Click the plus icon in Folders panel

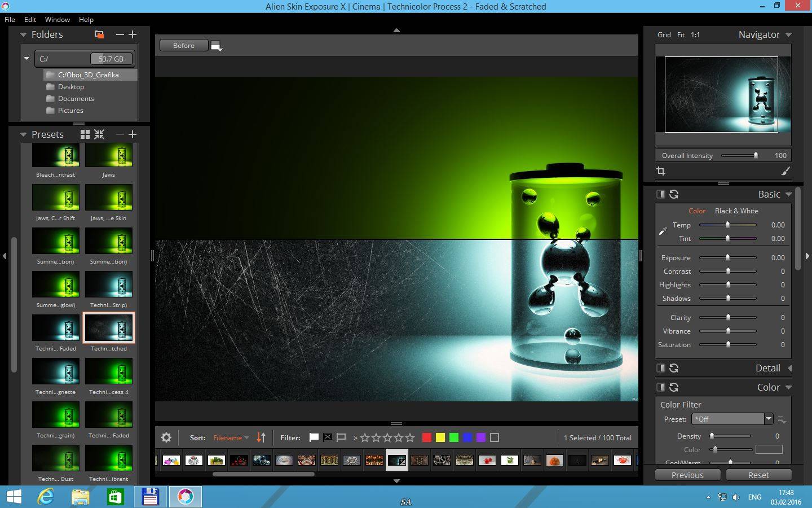point(133,34)
